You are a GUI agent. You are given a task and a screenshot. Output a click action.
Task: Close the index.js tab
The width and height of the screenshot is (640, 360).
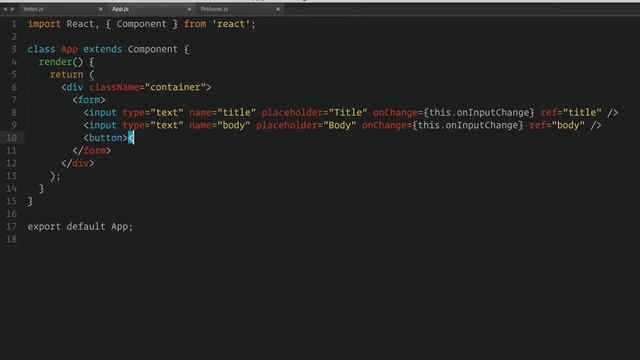pos(100,9)
